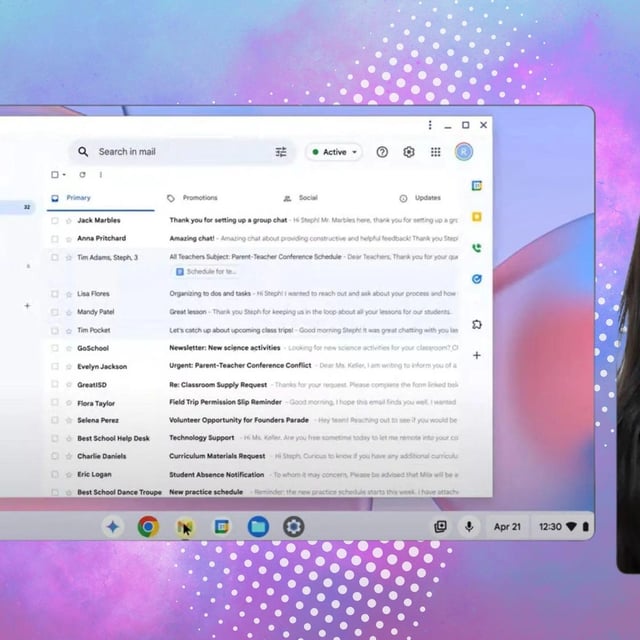Click the refresh inbox icon
This screenshot has height=640, width=640.
coord(82,175)
